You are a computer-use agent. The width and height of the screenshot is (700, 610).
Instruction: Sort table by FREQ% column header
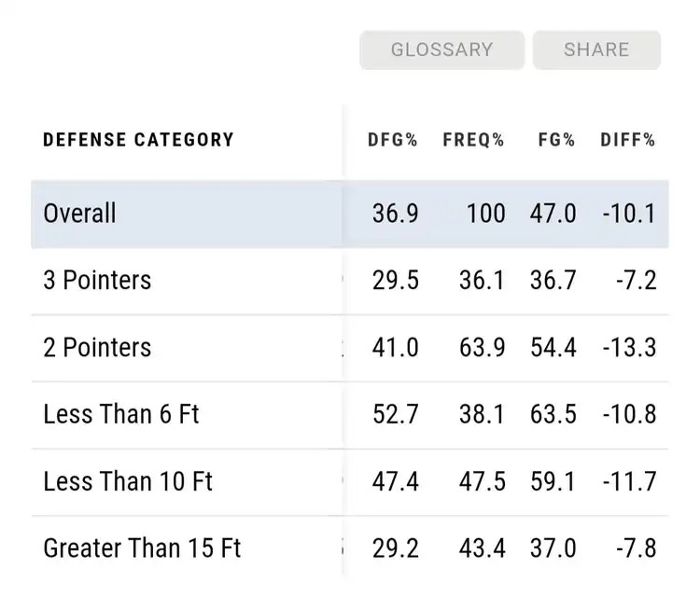(x=473, y=141)
